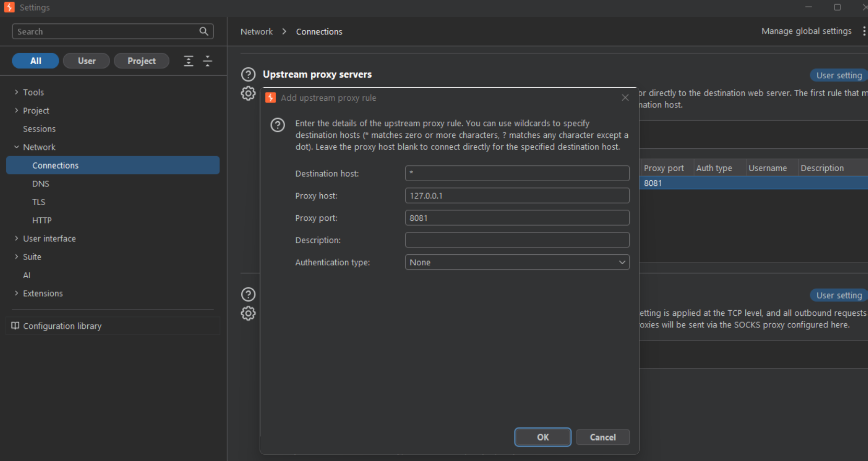Viewport: 868px width, 461px height.
Task: Confirm the proxy rule with OK
Action: (543, 437)
